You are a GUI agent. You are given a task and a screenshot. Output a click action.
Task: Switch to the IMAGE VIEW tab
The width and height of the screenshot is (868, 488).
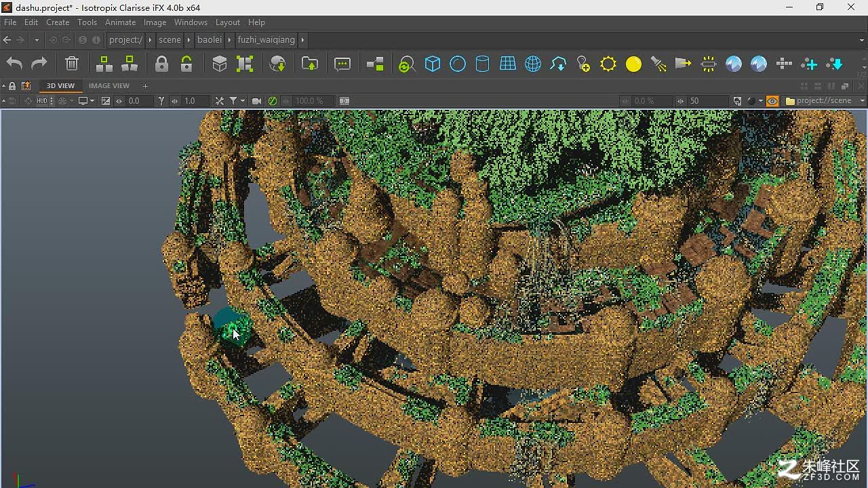click(109, 86)
